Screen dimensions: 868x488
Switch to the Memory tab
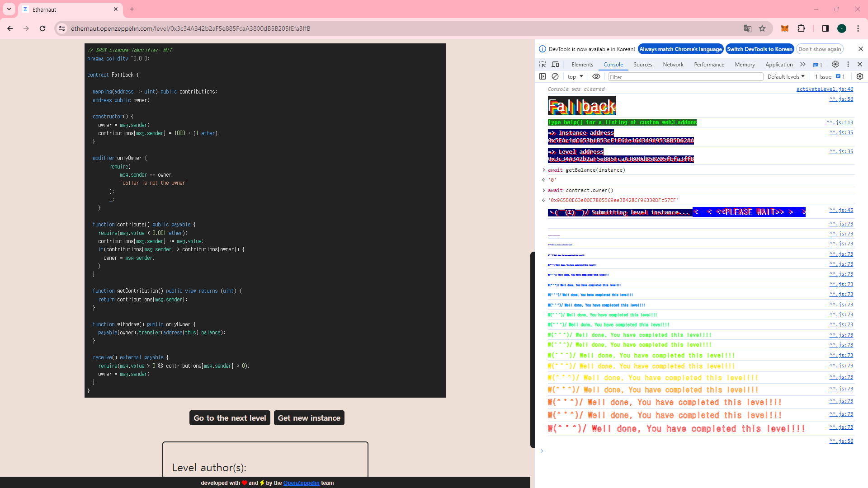pos(745,65)
